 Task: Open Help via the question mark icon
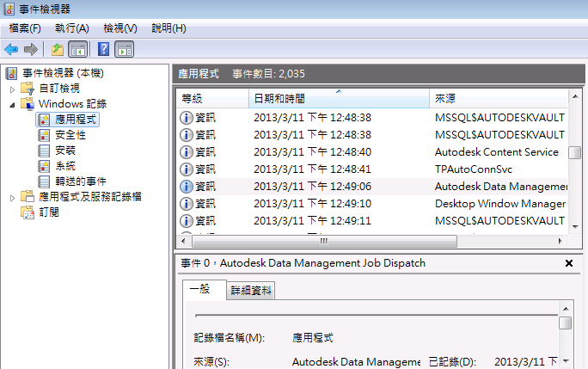click(x=103, y=49)
